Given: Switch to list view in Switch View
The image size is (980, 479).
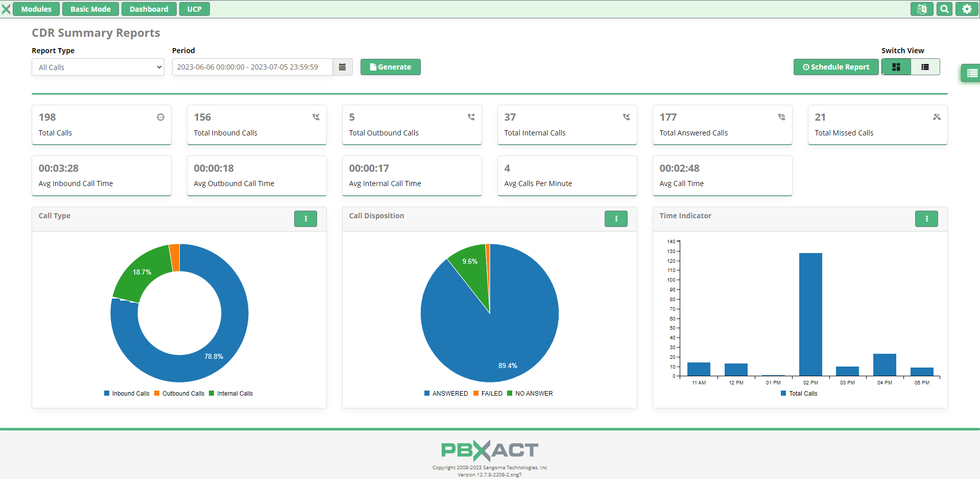Looking at the screenshot, I should tap(925, 66).
